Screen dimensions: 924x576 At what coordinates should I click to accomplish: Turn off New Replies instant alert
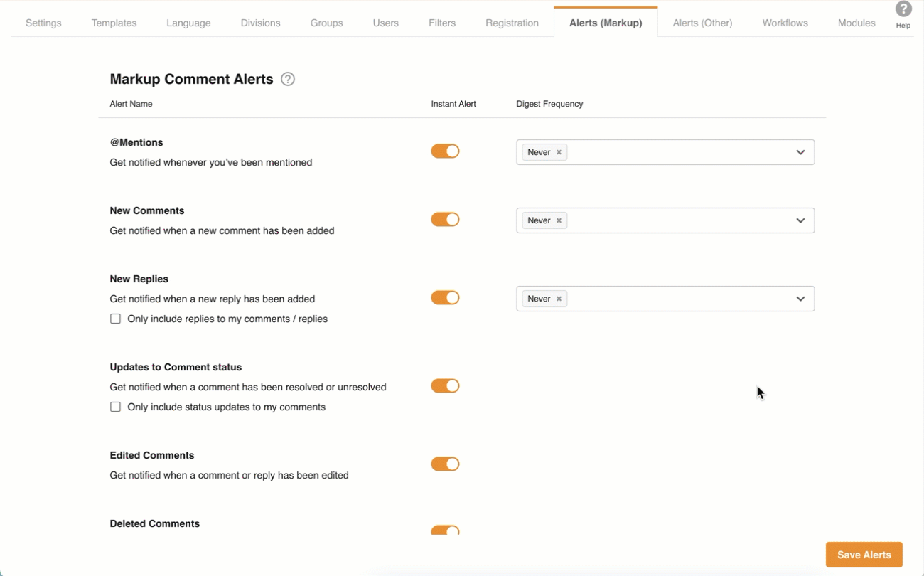pos(445,298)
